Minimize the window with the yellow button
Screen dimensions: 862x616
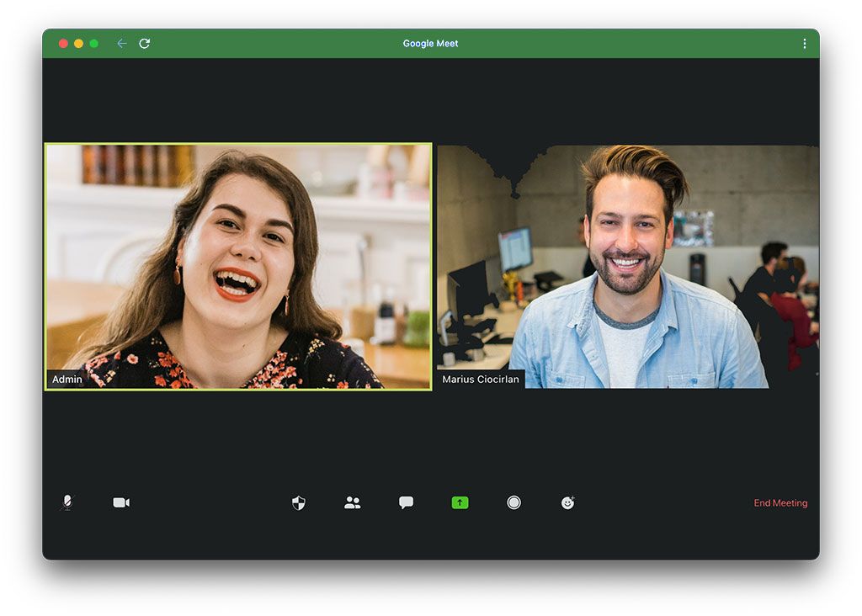[x=78, y=44]
